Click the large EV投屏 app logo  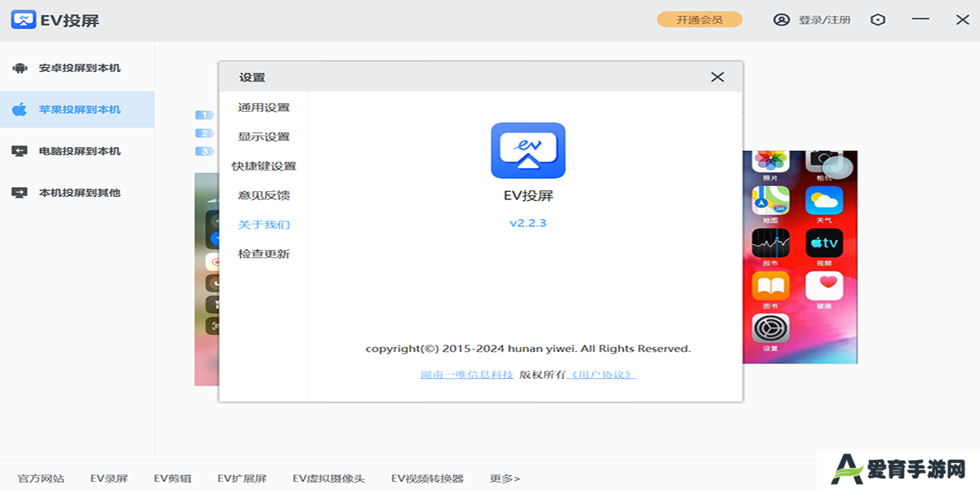point(528,150)
